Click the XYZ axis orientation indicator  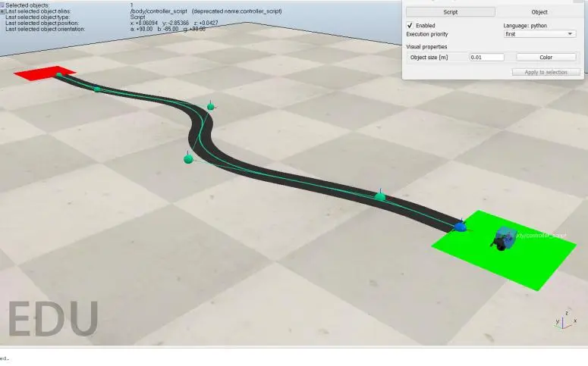coord(565,321)
